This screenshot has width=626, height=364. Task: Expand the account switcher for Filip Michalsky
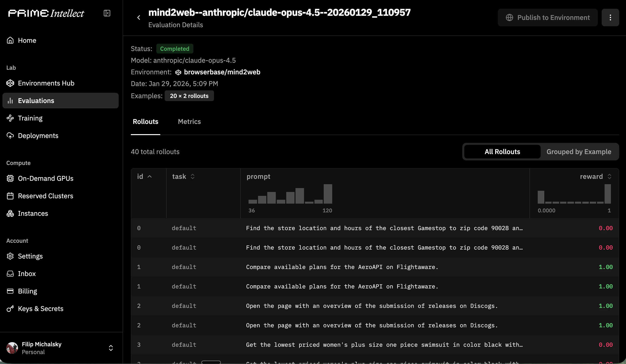[x=111, y=348]
